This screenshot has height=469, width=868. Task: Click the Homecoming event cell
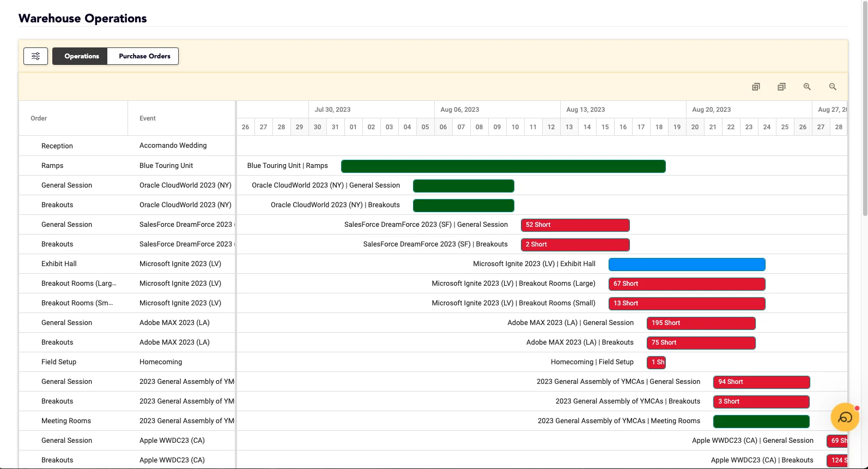(181, 362)
